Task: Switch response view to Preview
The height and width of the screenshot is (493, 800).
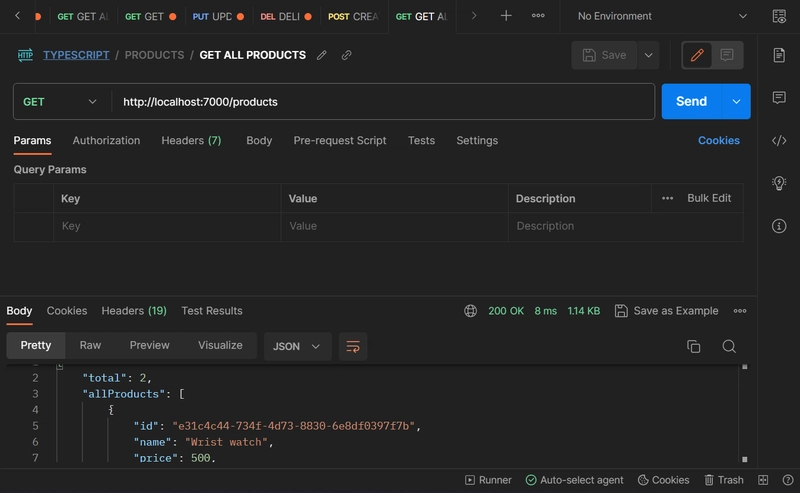Action: point(149,346)
